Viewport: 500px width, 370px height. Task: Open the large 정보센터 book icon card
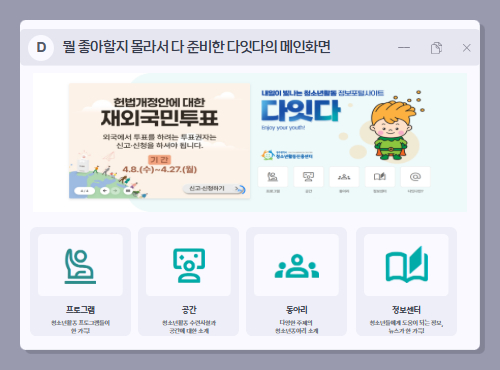406,265
